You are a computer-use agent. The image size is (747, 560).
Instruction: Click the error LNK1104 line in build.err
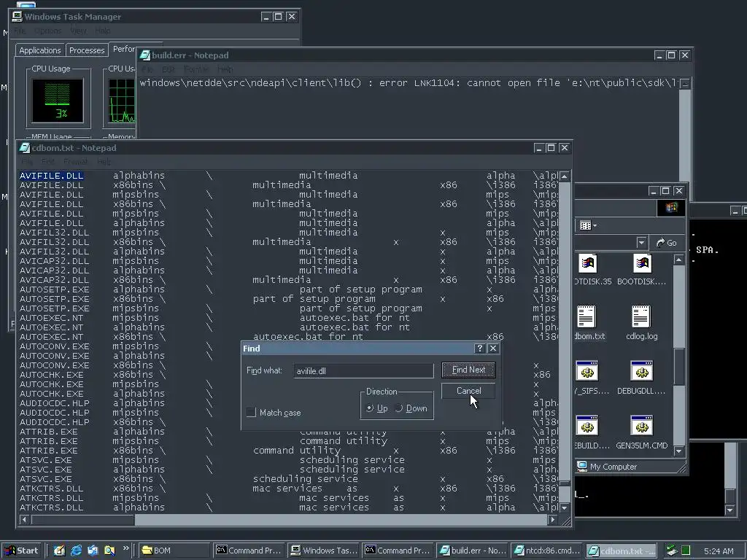pos(409,83)
